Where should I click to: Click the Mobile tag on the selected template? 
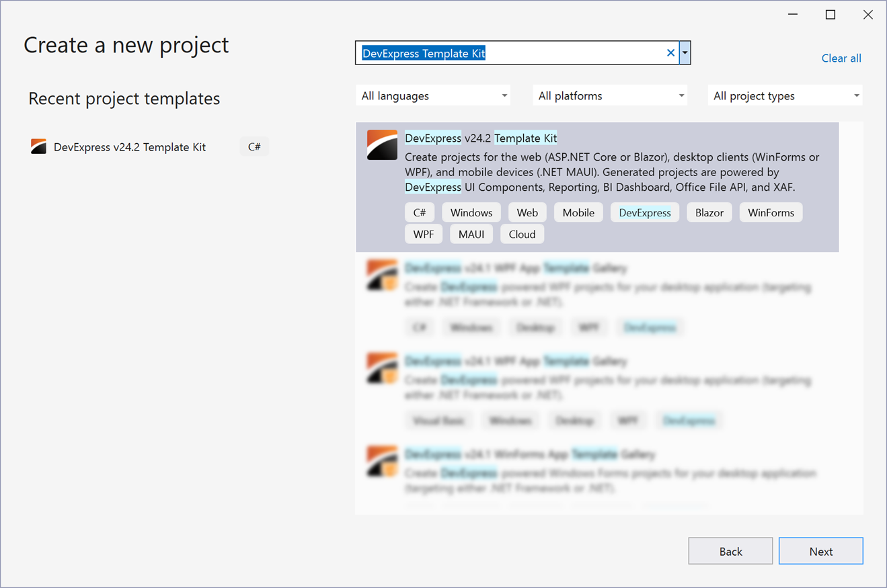578,212
